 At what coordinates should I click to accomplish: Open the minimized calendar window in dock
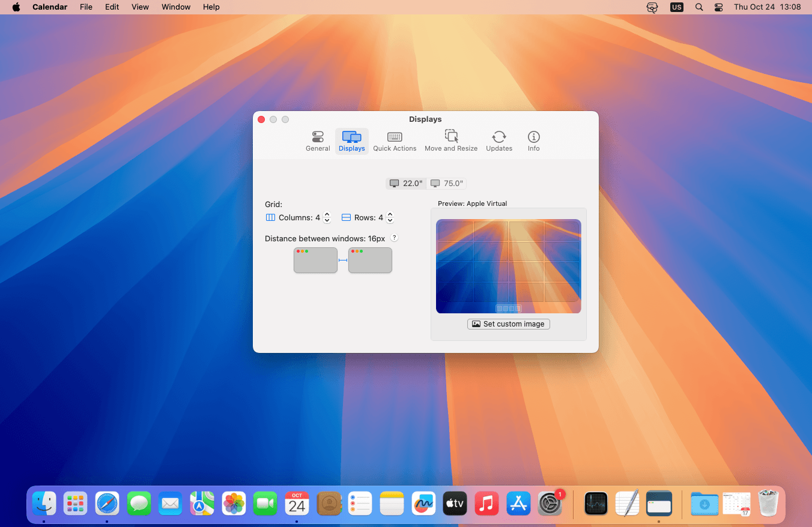click(736, 504)
